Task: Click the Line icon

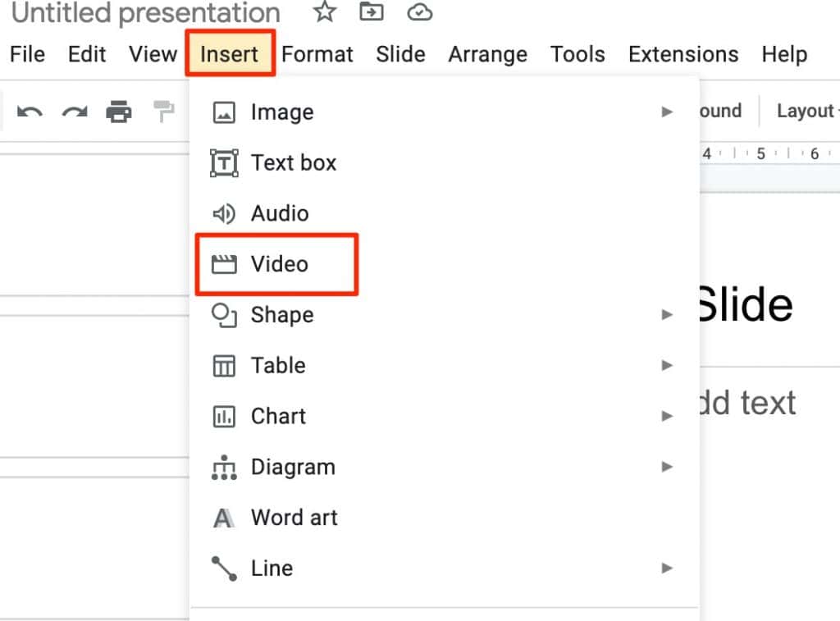Action: click(x=224, y=568)
